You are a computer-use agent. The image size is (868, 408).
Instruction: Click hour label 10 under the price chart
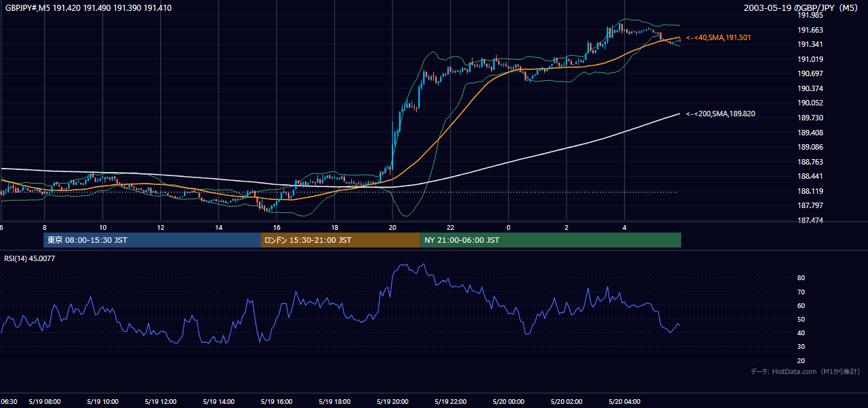point(103,227)
